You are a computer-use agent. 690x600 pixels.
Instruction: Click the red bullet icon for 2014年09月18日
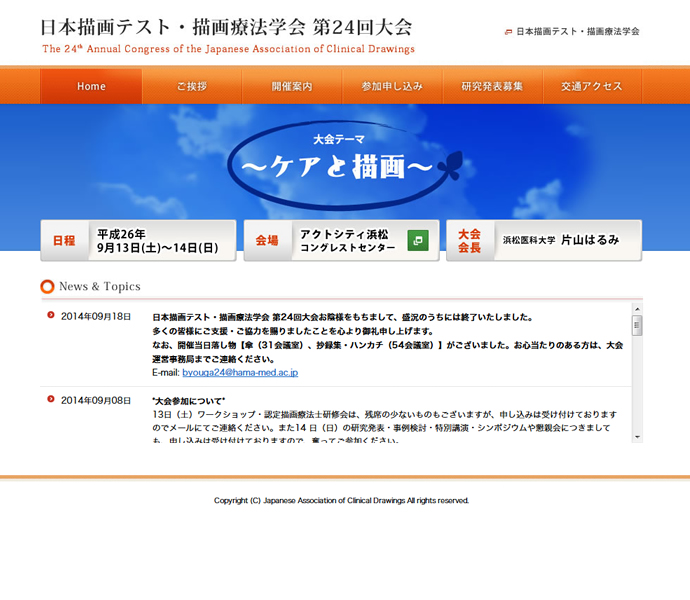pos(51,315)
